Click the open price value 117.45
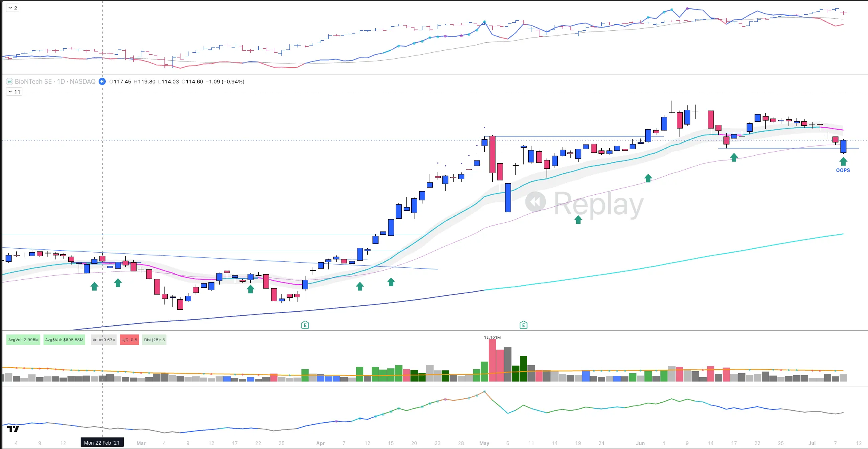 (122, 81)
